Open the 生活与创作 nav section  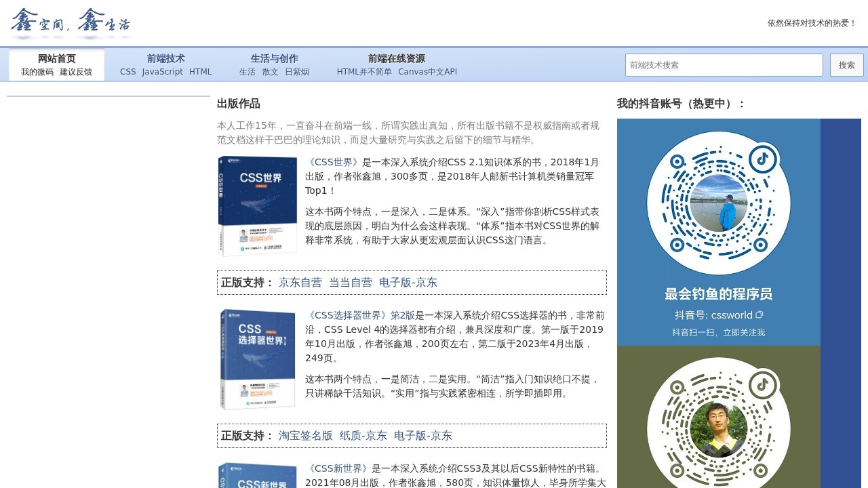(274, 59)
